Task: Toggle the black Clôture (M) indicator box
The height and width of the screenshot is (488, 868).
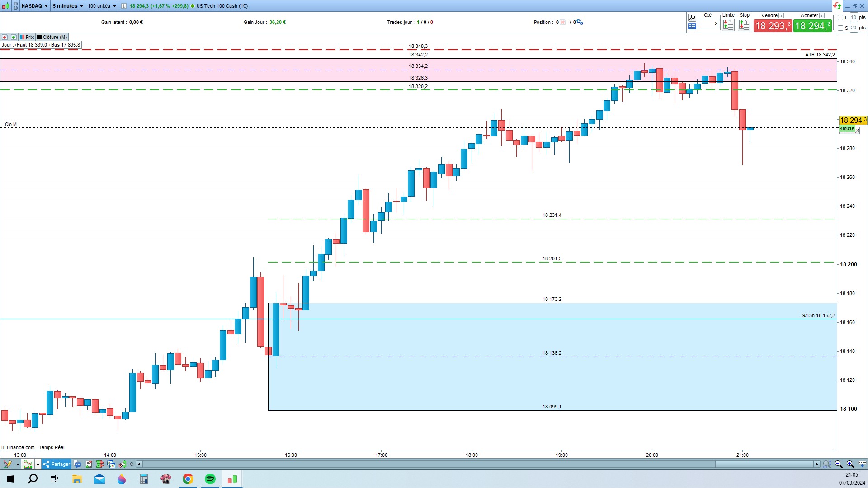Action: pyautogui.click(x=39, y=37)
